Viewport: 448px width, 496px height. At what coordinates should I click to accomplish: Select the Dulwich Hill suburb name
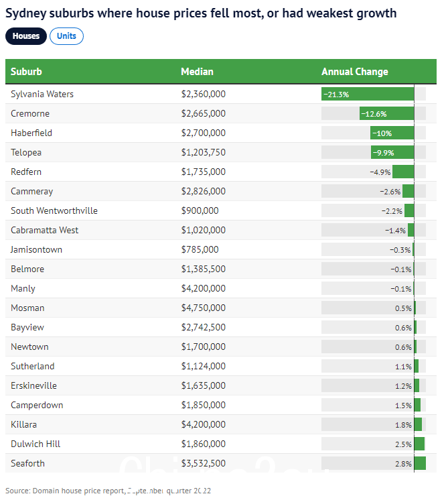point(35,444)
